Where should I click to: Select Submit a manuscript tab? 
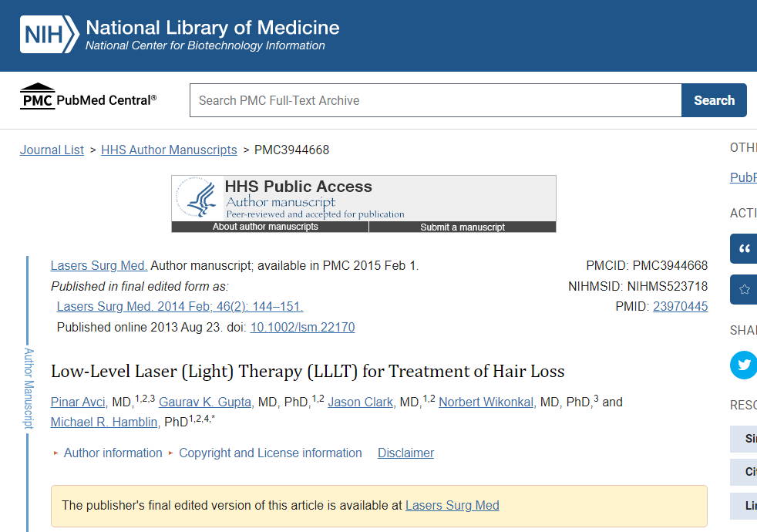(x=463, y=227)
